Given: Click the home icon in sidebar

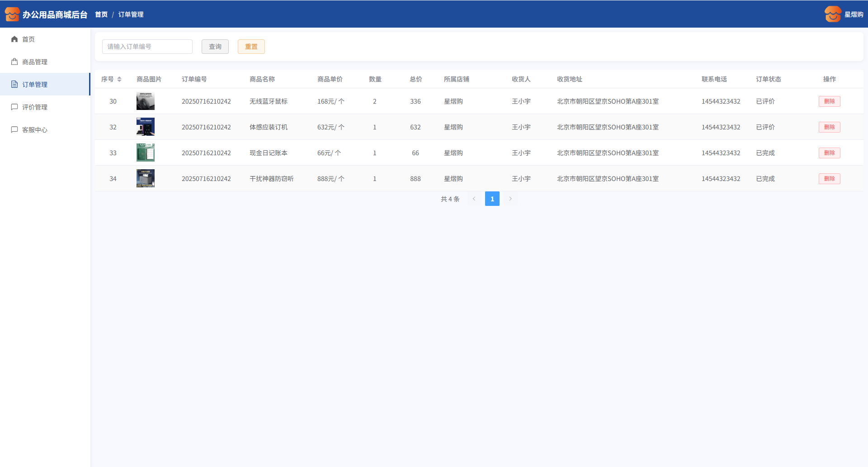Looking at the screenshot, I should point(14,39).
